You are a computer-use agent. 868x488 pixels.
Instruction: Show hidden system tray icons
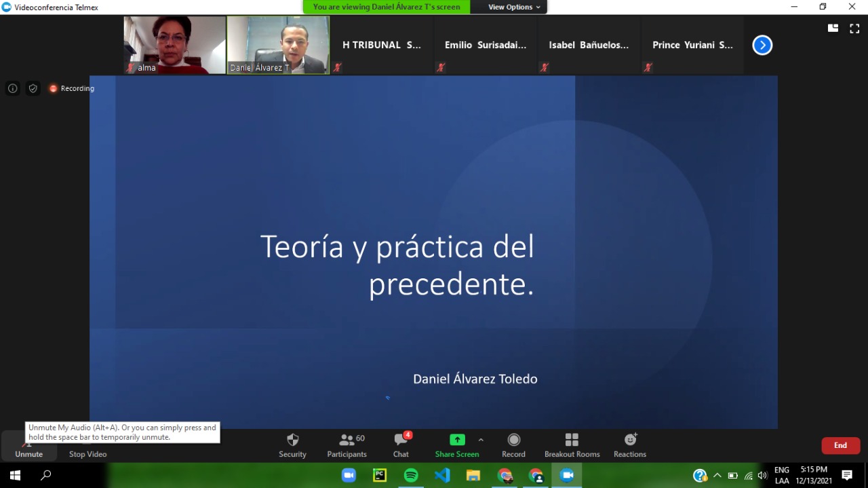[717, 475]
